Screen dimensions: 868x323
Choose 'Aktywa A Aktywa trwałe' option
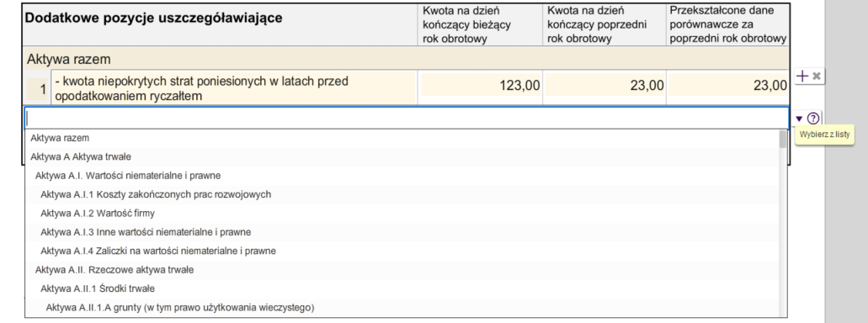click(402, 157)
